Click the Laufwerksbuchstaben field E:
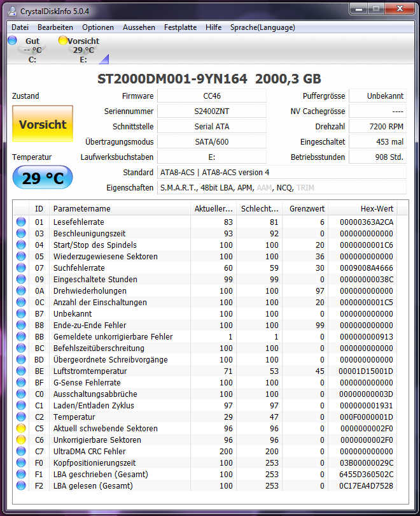Image resolution: width=420 pixels, height=516 pixels. 212,157
